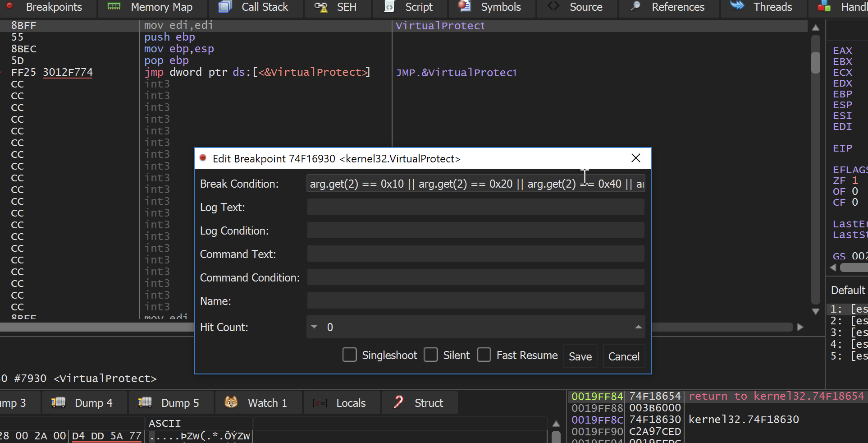Click the Dump 4 memory icon

coord(58,402)
